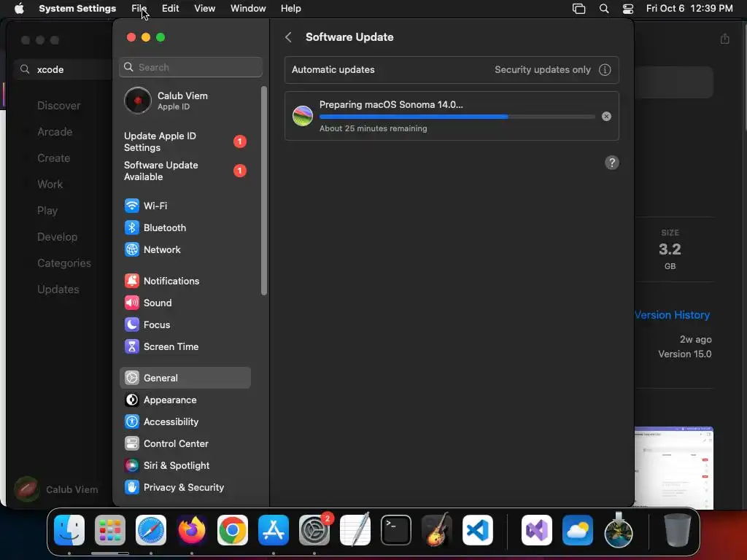Open the Apple menu

(19, 9)
